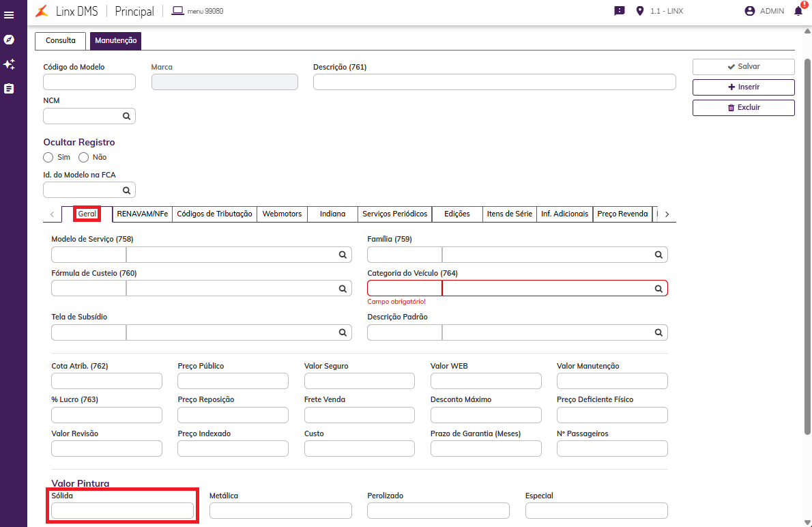The image size is (812, 527).
Task: Open the clipboard icon in sidebar
Action: [9, 89]
